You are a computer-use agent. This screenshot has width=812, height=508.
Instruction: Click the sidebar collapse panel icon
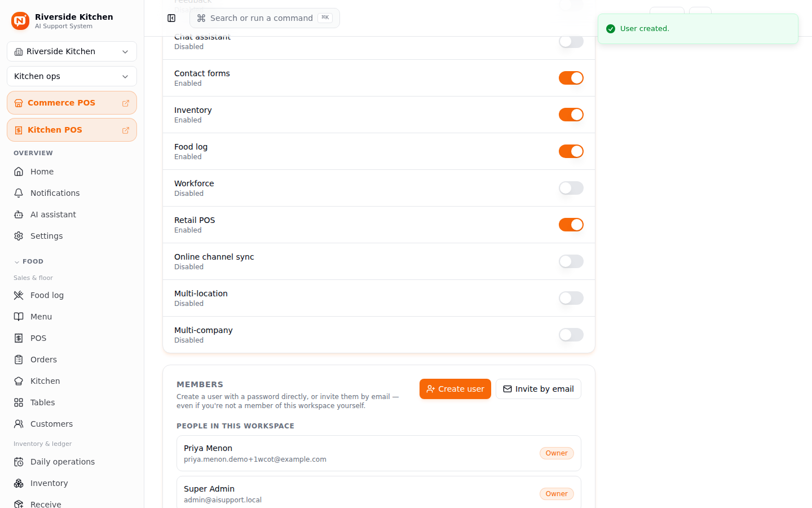click(x=171, y=18)
